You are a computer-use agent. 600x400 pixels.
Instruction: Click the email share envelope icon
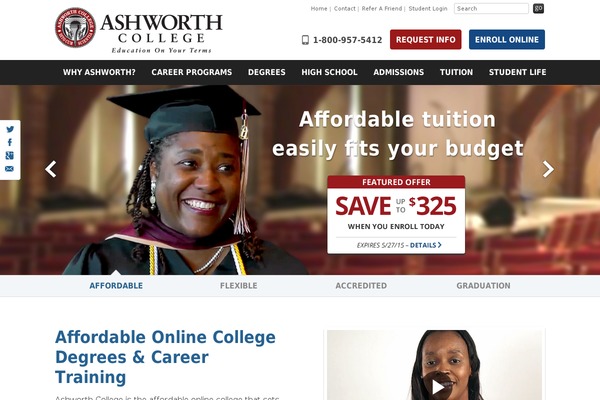point(10,169)
